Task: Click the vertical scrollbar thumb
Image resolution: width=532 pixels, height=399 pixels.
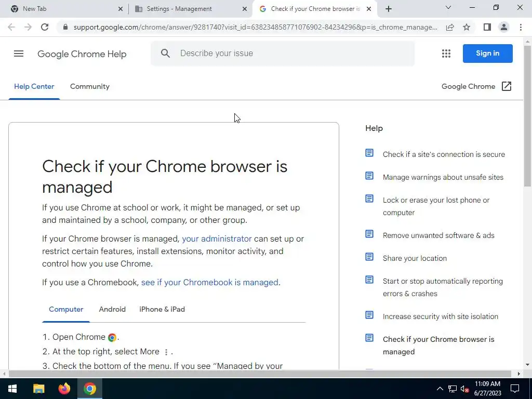Action: point(527,115)
